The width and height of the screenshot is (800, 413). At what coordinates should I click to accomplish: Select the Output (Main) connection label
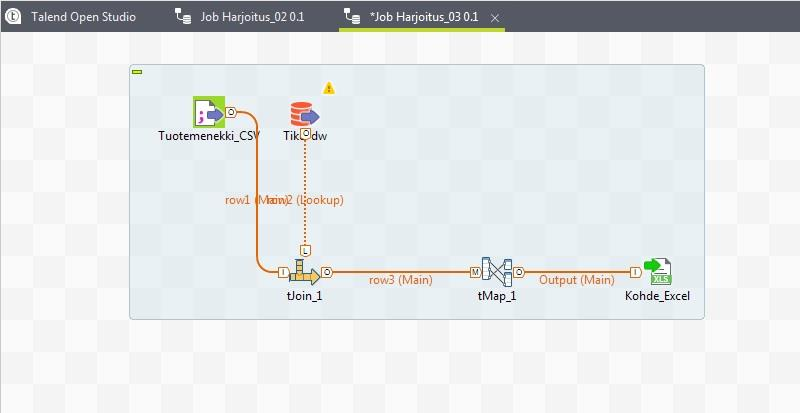pos(577,280)
